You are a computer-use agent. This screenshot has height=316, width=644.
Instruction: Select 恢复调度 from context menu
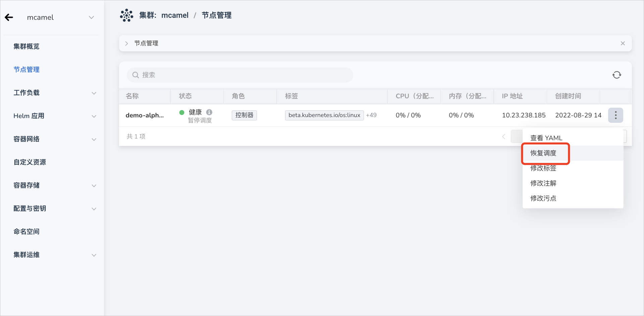[573, 153]
